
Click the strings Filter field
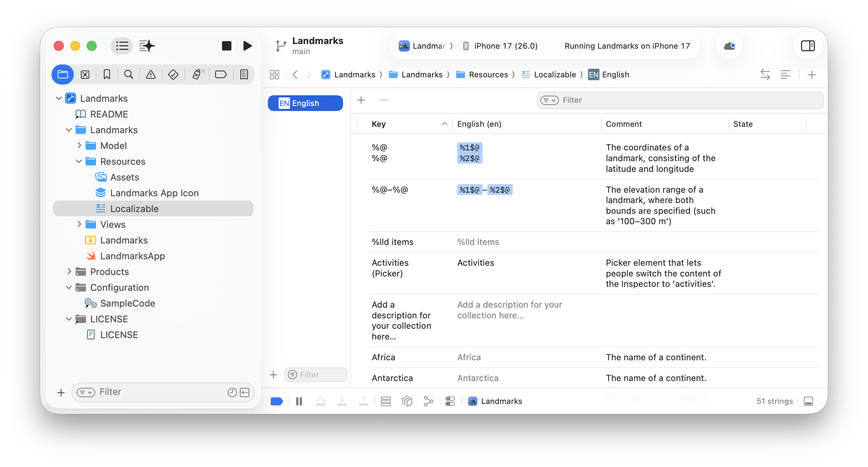pyautogui.click(x=680, y=100)
